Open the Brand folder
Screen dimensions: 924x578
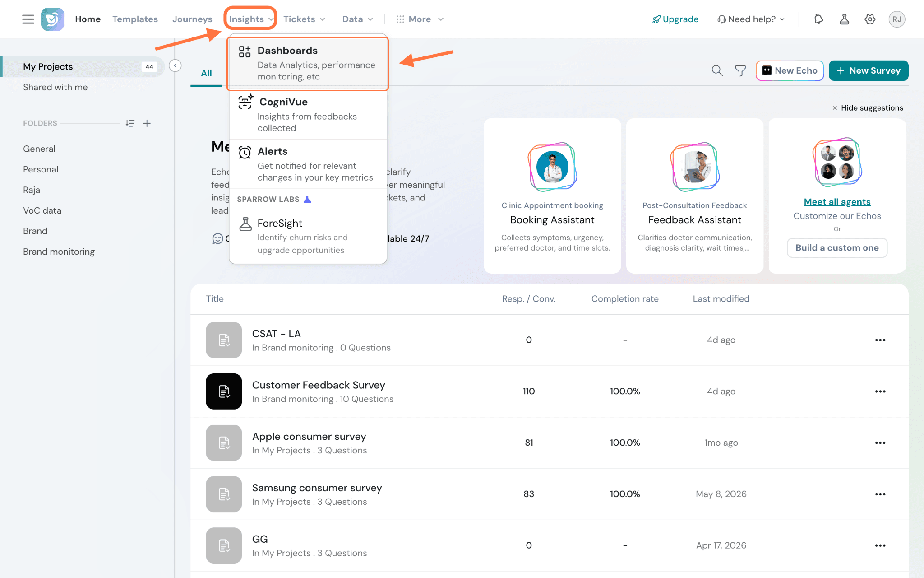tap(35, 231)
